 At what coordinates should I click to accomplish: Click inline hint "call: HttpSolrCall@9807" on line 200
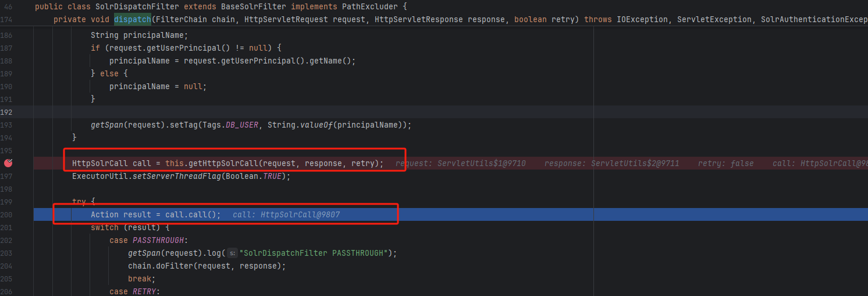pos(286,214)
